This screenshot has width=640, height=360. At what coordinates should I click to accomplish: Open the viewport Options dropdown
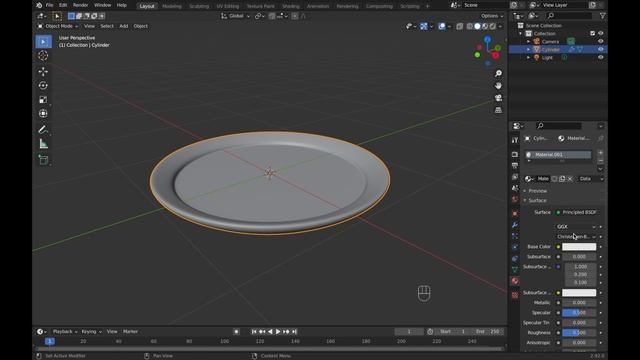[492, 16]
